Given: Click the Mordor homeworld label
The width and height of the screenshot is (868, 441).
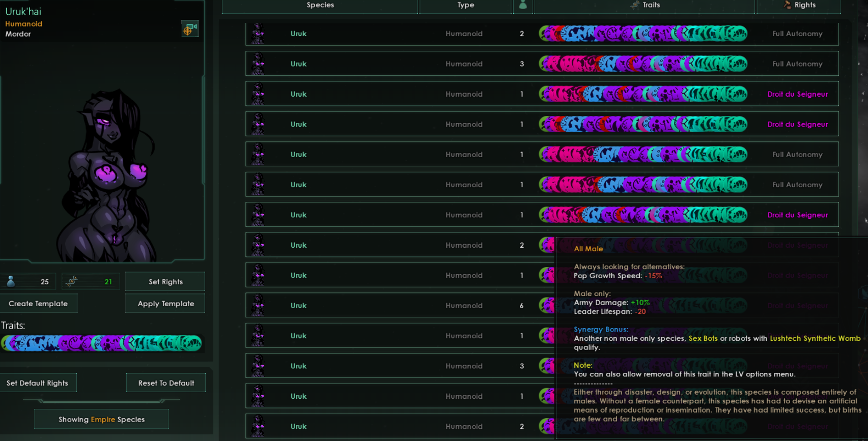Looking at the screenshot, I should point(18,34).
